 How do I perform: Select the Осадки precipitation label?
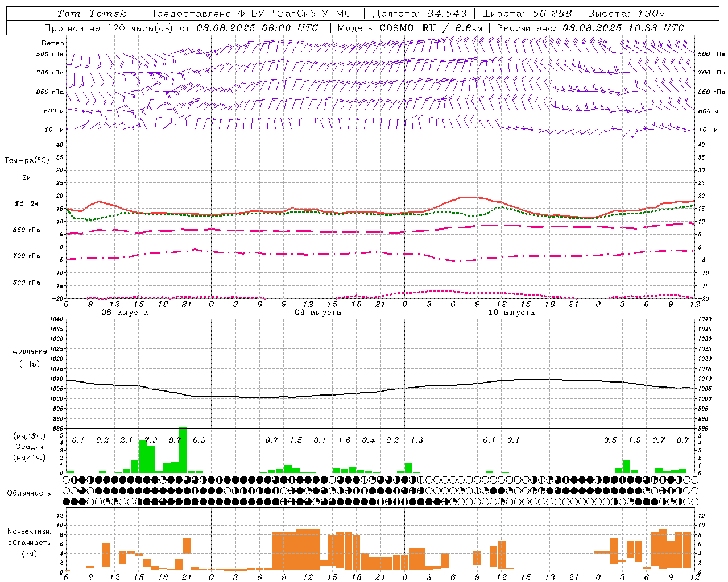click(x=30, y=447)
